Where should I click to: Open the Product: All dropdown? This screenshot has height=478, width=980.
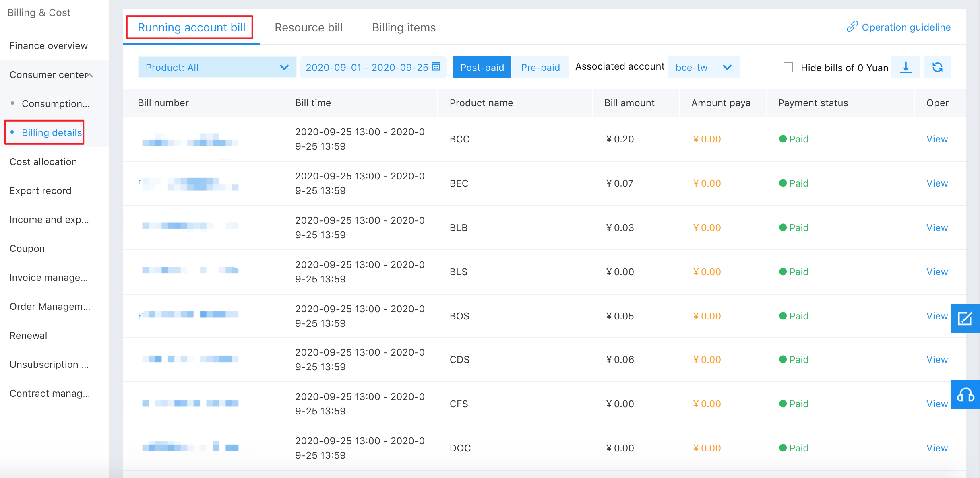(x=217, y=67)
